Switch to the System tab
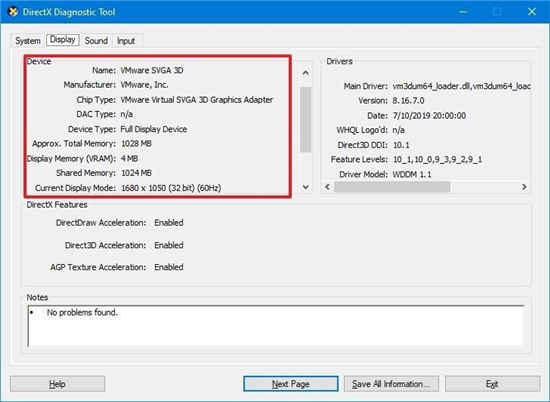Image resolution: width=550 pixels, height=402 pixels. [28, 41]
